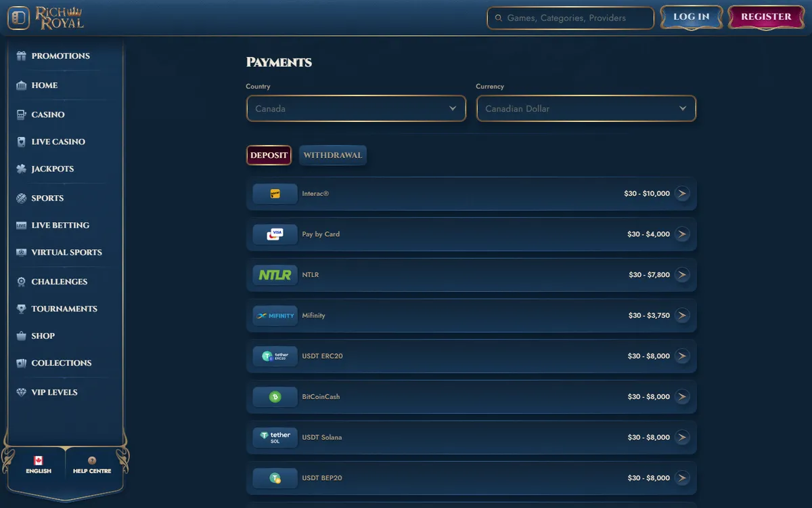Click the Help Centre question icon
Viewport: 812px width, 508px height.
coord(92,461)
